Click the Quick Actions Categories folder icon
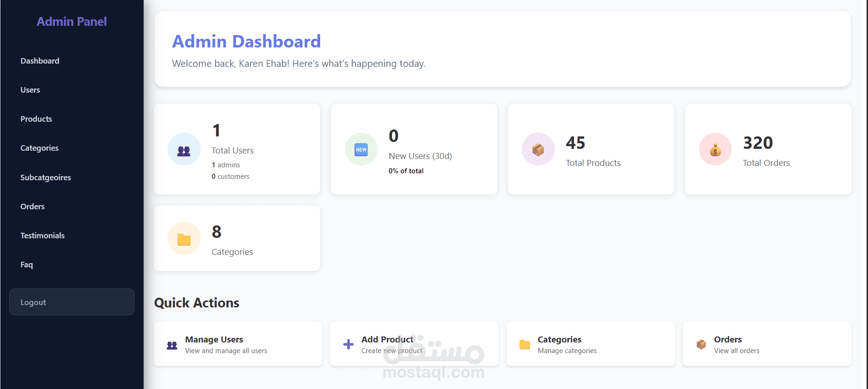Screen dimensions: 868x389 pos(524,344)
